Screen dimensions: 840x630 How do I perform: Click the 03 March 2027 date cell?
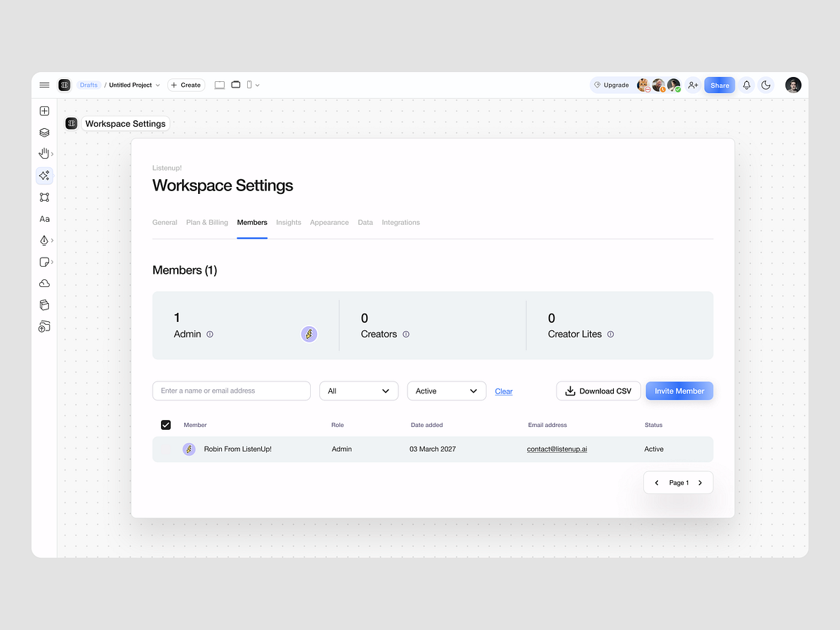(x=433, y=449)
